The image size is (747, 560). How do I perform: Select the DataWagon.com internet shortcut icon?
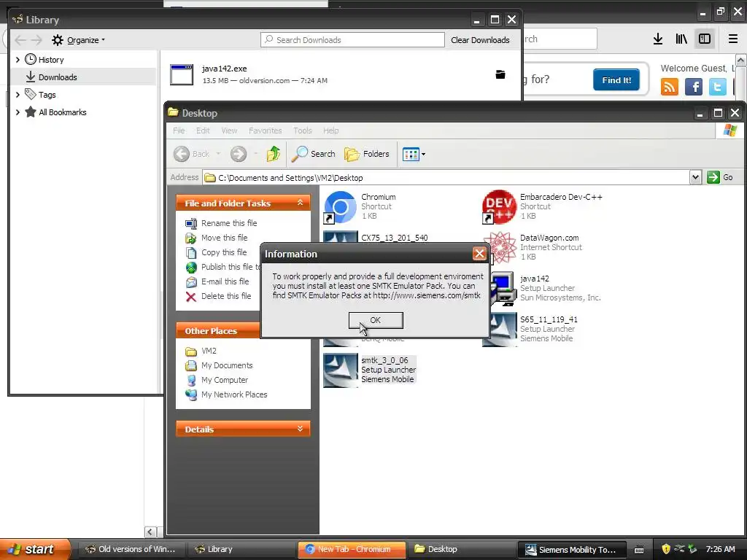[x=500, y=247]
